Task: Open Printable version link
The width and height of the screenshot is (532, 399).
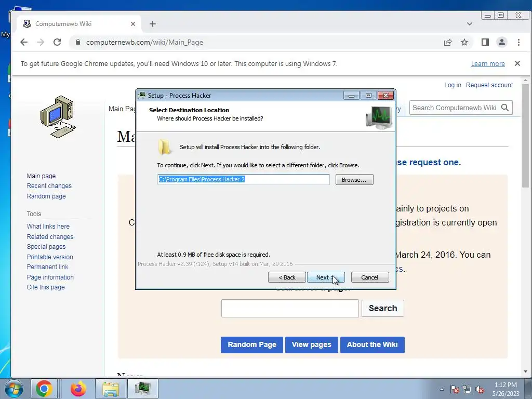Action: pyautogui.click(x=50, y=257)
